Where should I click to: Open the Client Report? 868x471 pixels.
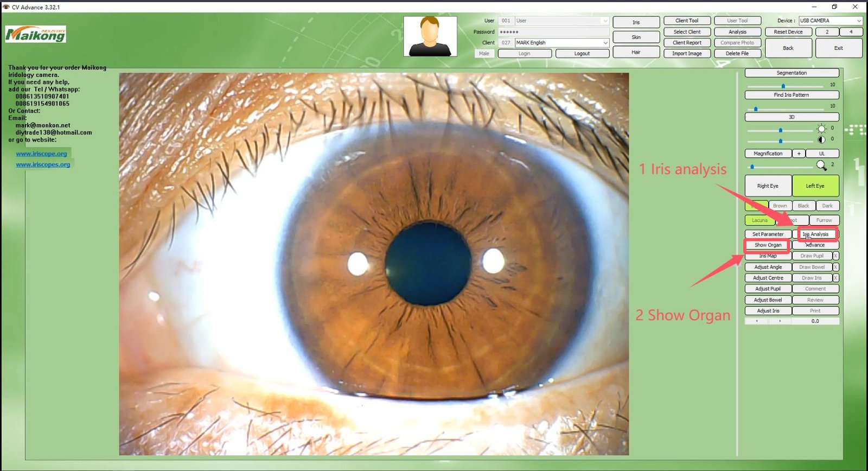click(x=687, y=43)
